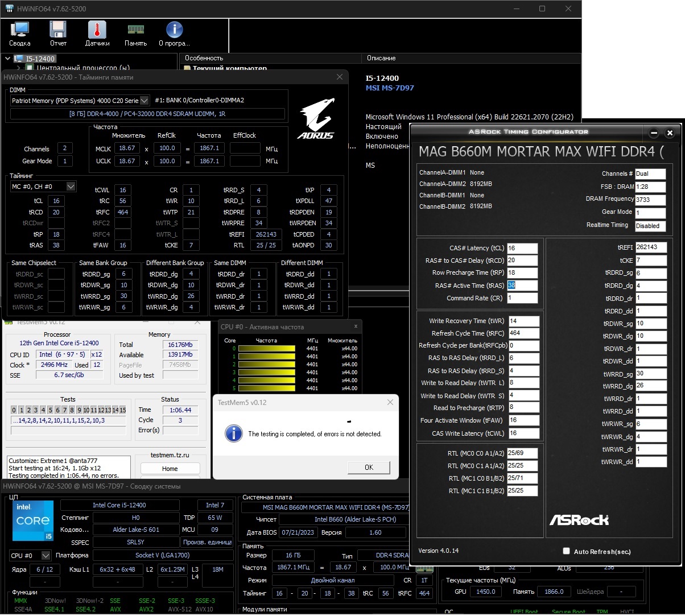Click the ASRock logo in Timing Configurator
Screen dimensions: 685x616
pyautogui.click(x=579, y=519)
